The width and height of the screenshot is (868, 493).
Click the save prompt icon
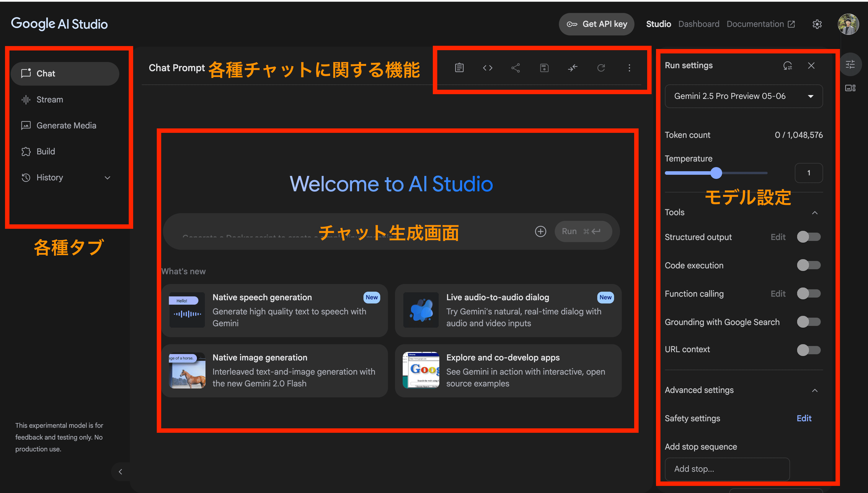coord(544,68)
